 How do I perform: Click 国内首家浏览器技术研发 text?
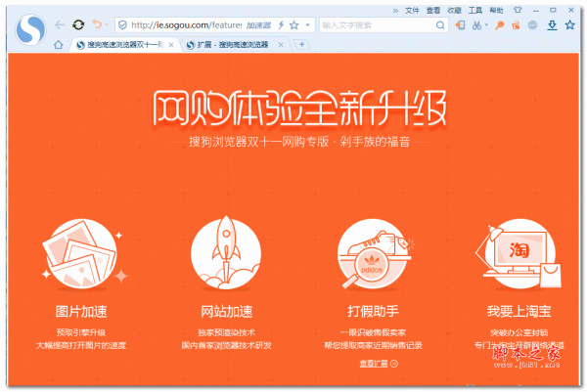pyautogui.click(x=227, y=345)
